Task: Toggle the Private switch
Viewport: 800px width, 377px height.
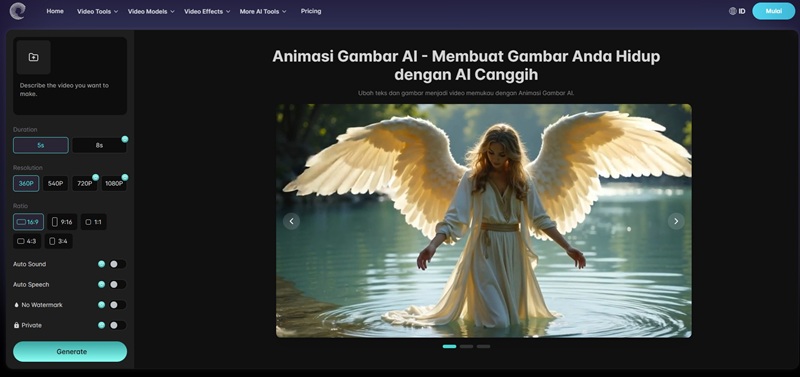Action: [117, 325]
